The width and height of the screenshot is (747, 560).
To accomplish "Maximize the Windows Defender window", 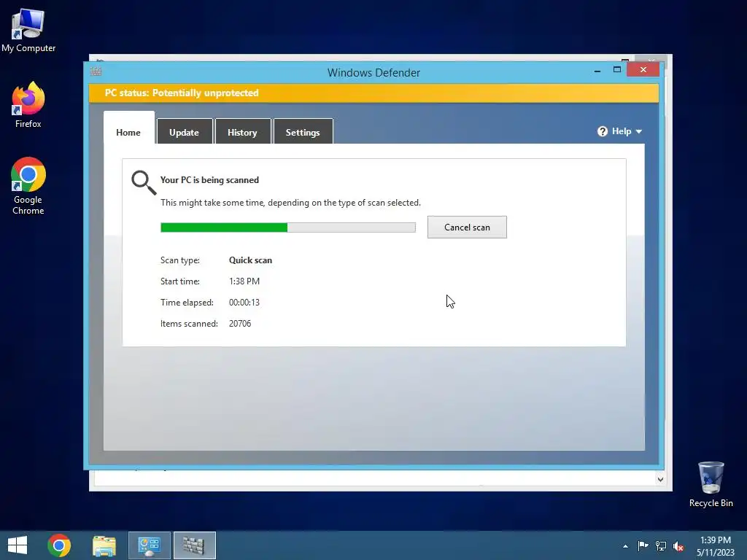I will click(617, 70).
